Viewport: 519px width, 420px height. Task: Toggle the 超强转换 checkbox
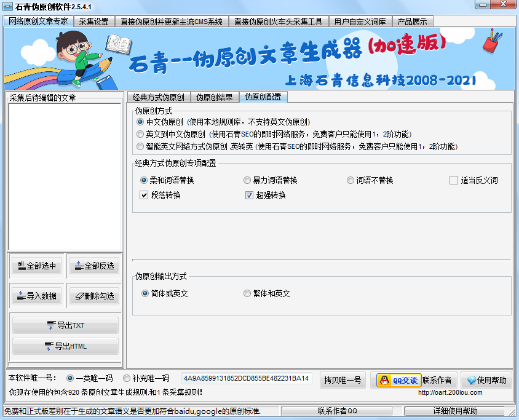click(250, 196)
